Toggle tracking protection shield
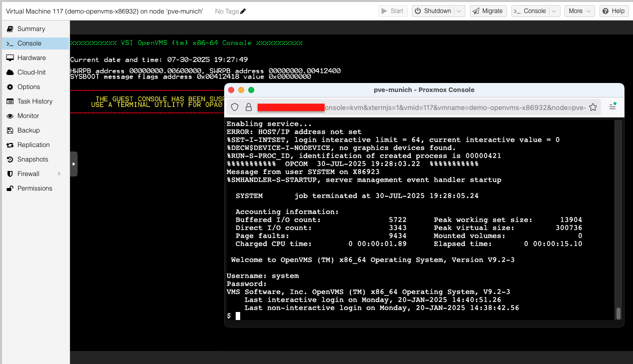633x364 pixels. point(234,107)
